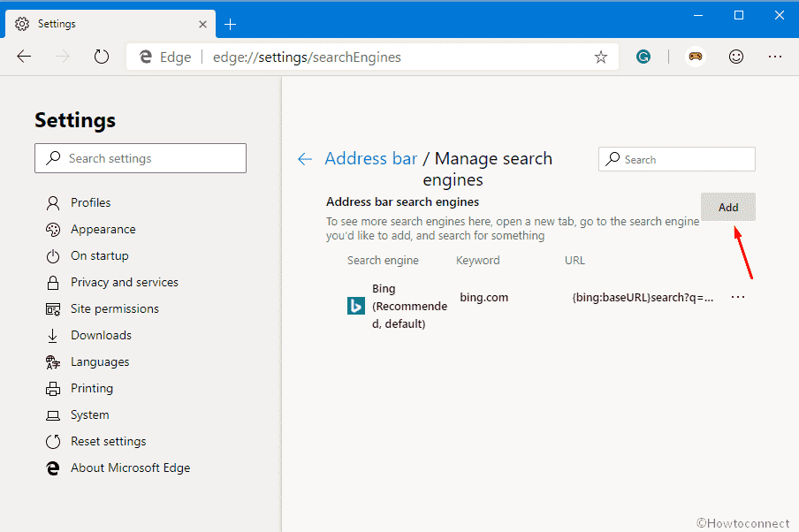The width and height of the screenshot is (799, 532).
Task: Open Downloads settings
Action: [101, 335]
